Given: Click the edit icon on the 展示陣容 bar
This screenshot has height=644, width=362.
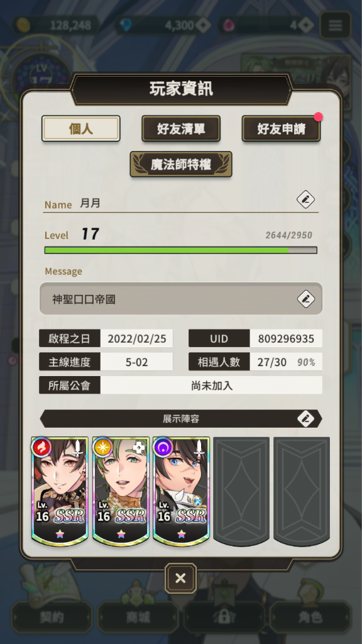Looking at the screenshot, I should click(x=306, y=418).
